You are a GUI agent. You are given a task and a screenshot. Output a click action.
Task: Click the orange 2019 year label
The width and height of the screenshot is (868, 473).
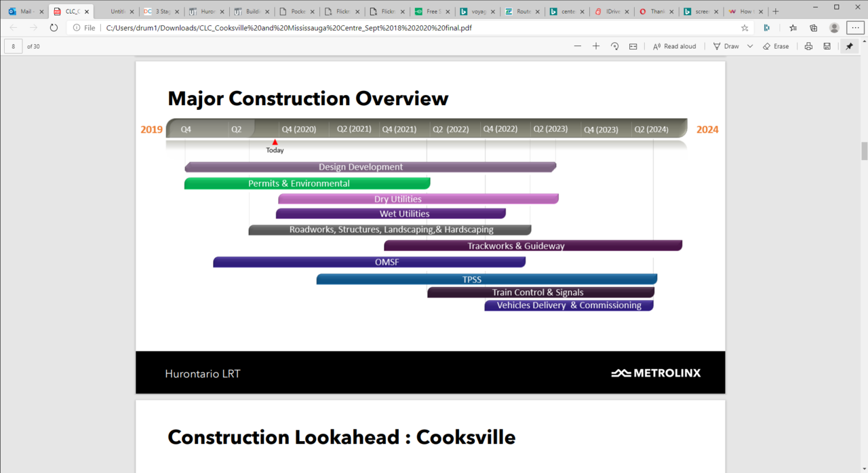[151, 129]
